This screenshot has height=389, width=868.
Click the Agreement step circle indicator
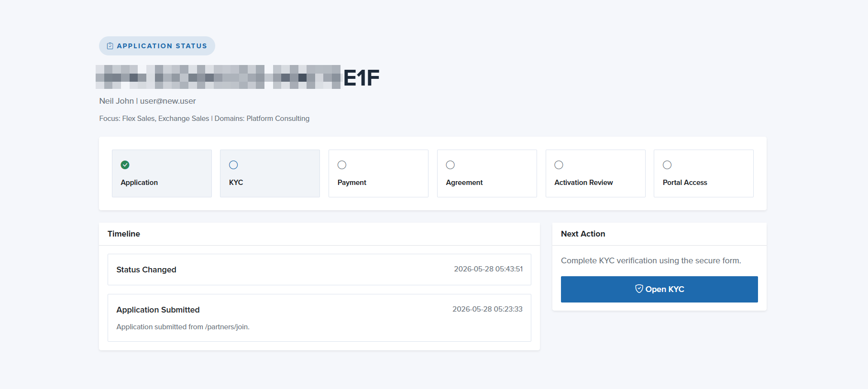coord(450,165)
